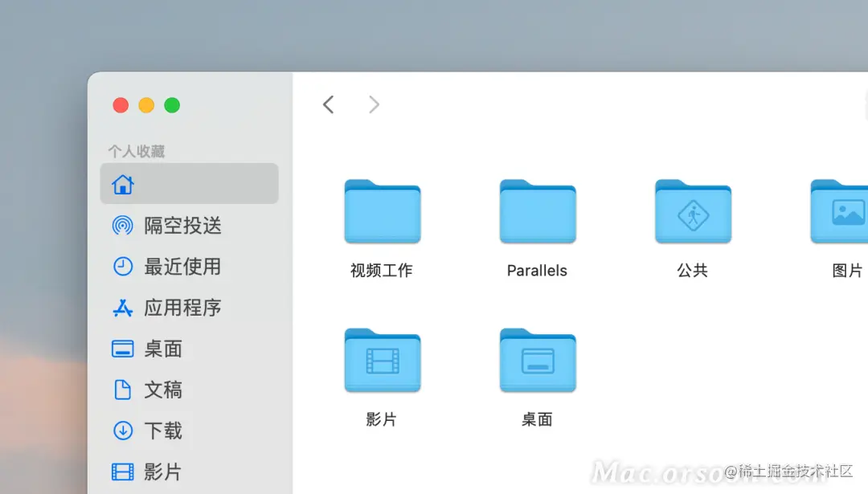Open Movies (影片) in the sidebar

coord(189,472)
